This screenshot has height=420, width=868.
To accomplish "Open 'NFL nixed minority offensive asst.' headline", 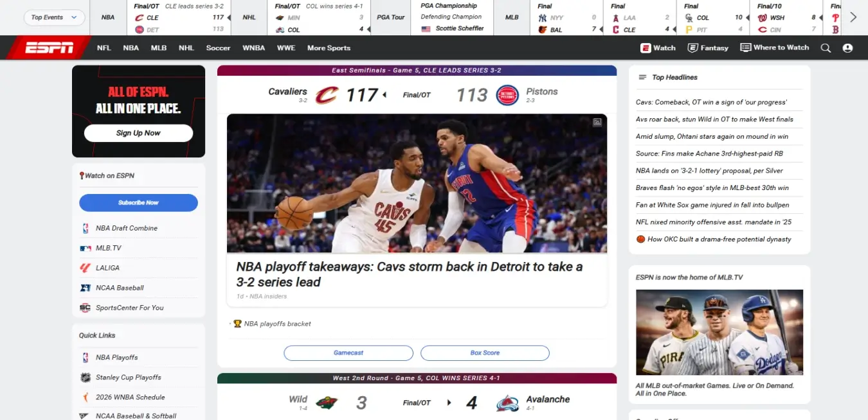I will click(714, 222).
